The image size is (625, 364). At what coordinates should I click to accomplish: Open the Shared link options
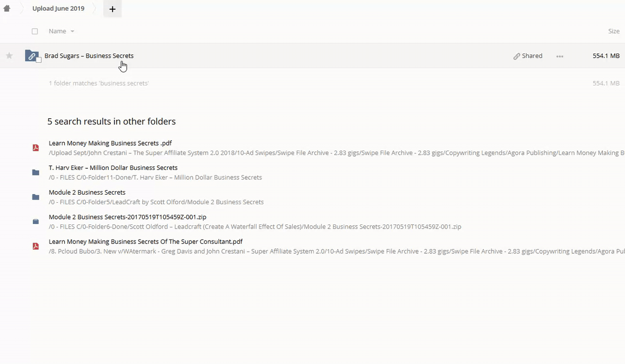point(527,56)
